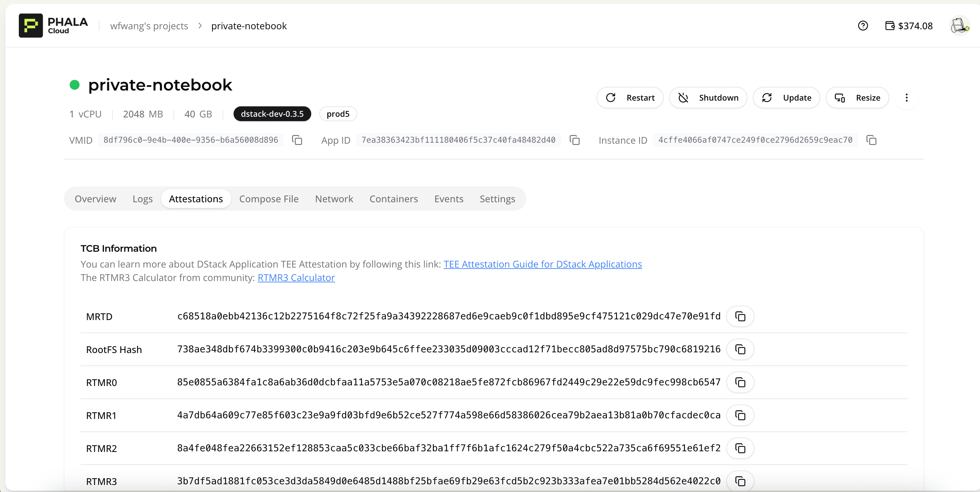Click the Restart button
This screenshot has width=980, height=492.
(630, 98)
